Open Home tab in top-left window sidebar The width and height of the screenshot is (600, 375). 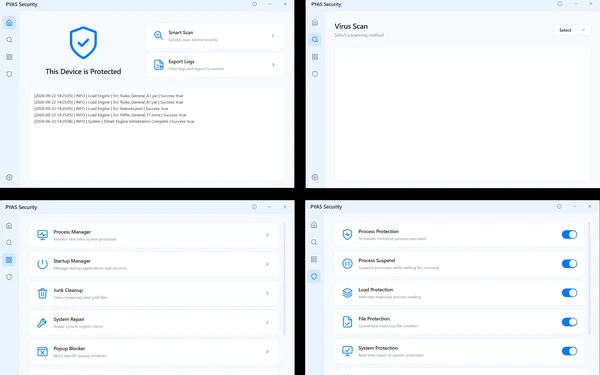(x=10, y=23)
